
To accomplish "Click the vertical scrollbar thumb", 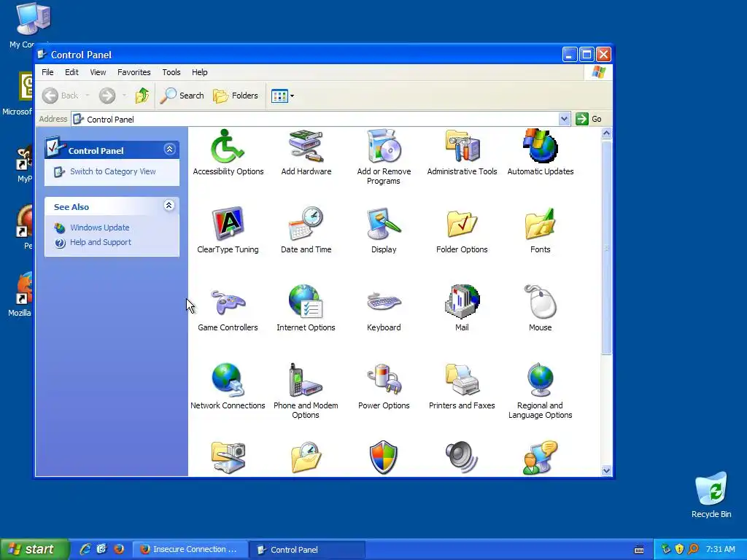I will pyautogui.click(x=606, y=248).
